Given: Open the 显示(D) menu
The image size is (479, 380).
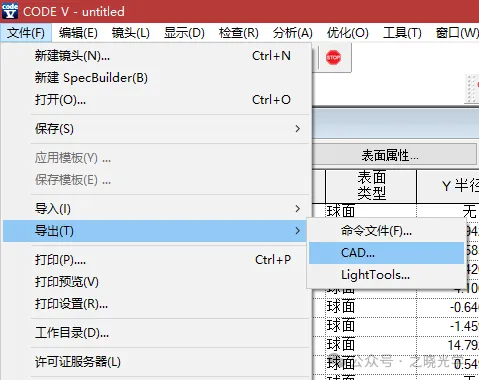Looking at the screenshot, I should coord(184,33).
